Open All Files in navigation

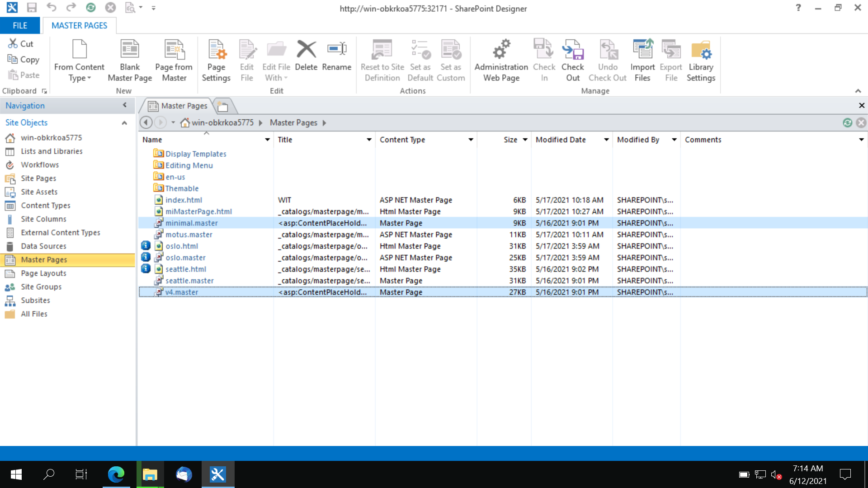pos(34,314)
